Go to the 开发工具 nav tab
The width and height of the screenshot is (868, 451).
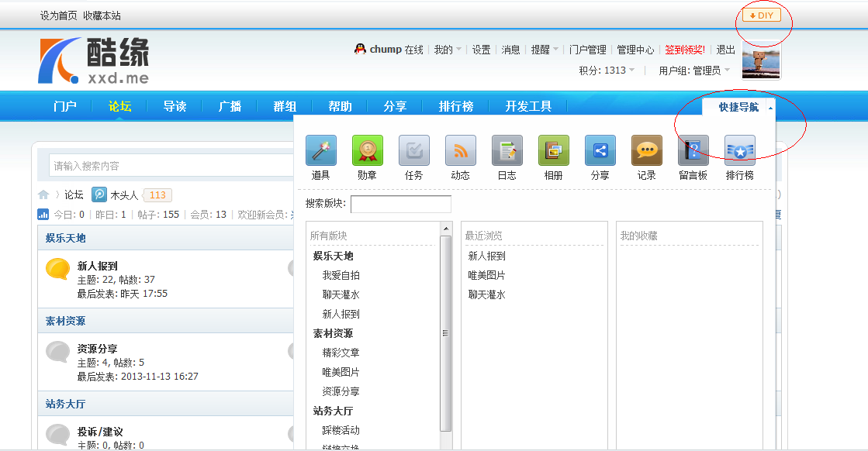coord(528,106)
